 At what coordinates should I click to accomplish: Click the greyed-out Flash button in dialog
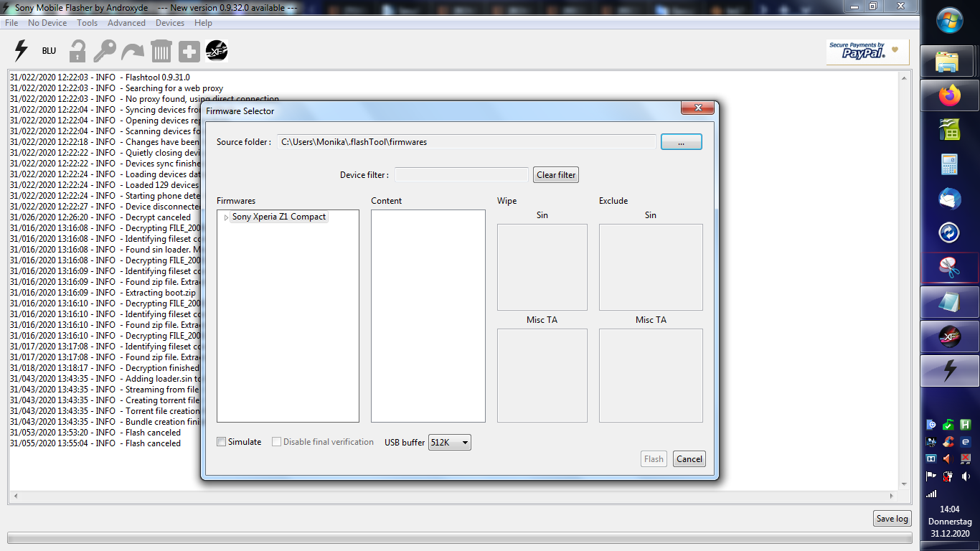[654, 459]
